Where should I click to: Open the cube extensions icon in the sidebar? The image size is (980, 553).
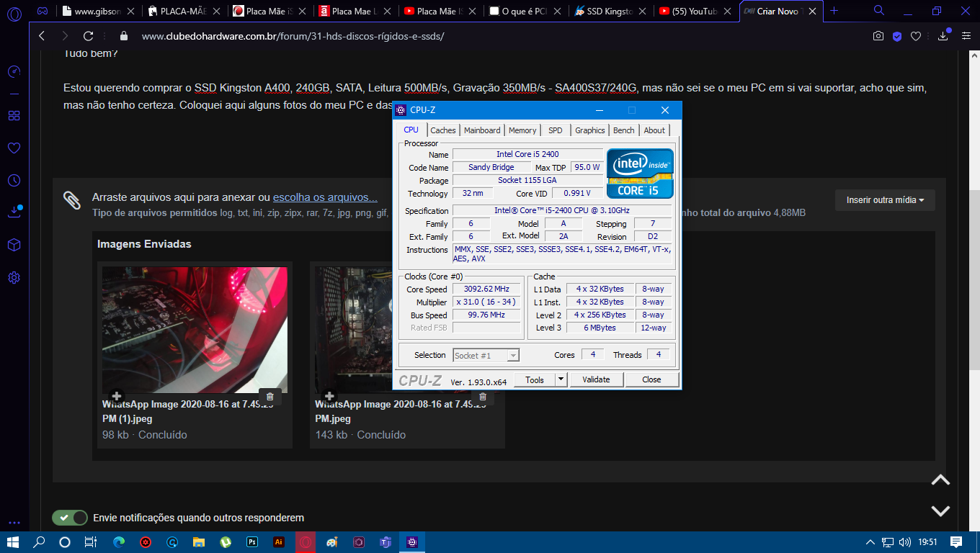(14, 245)
